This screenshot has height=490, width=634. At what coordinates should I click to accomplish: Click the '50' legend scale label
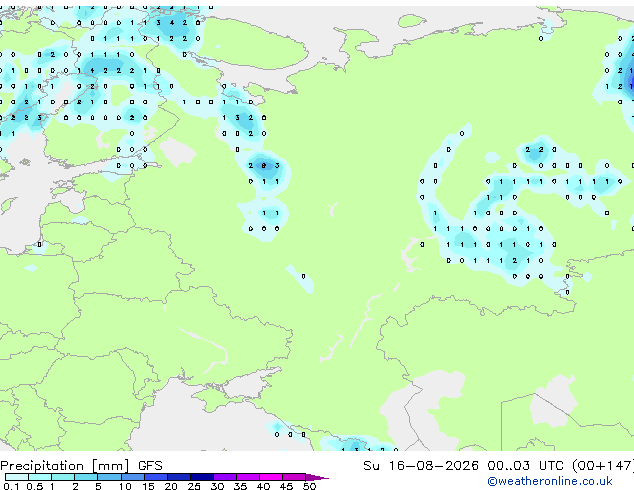pos(309,486)
